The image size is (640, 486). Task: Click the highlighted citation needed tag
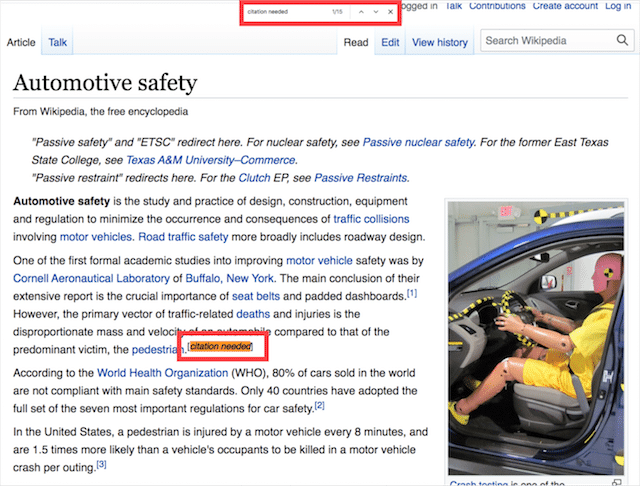click(220, 346)
